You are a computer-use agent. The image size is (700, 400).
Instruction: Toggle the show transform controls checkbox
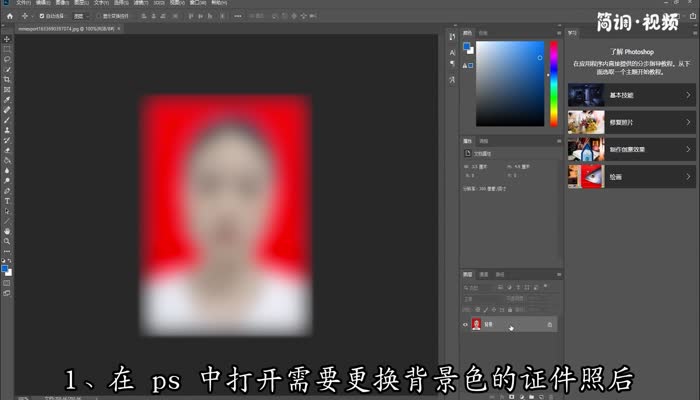99,16
